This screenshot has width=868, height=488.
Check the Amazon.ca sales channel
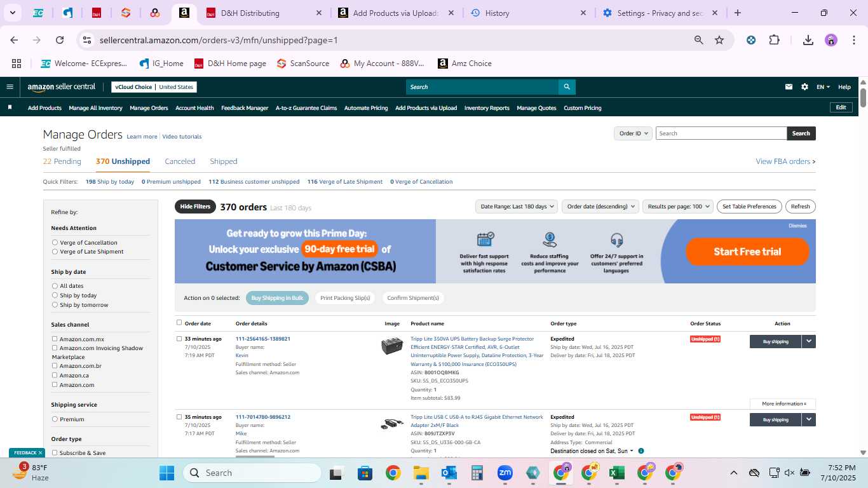(x=55, y=376)
